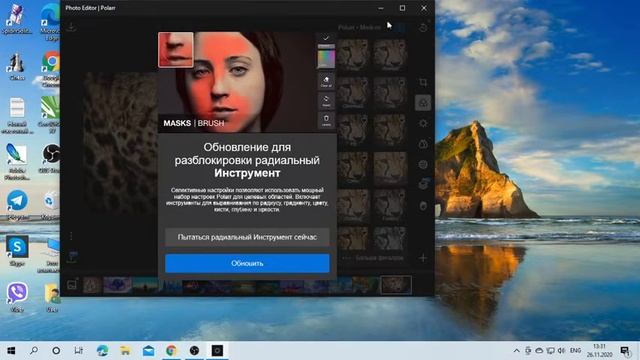Click the taskbar search magnifier
This screenshot has width=640, height=360.
(x=34, y=351)
